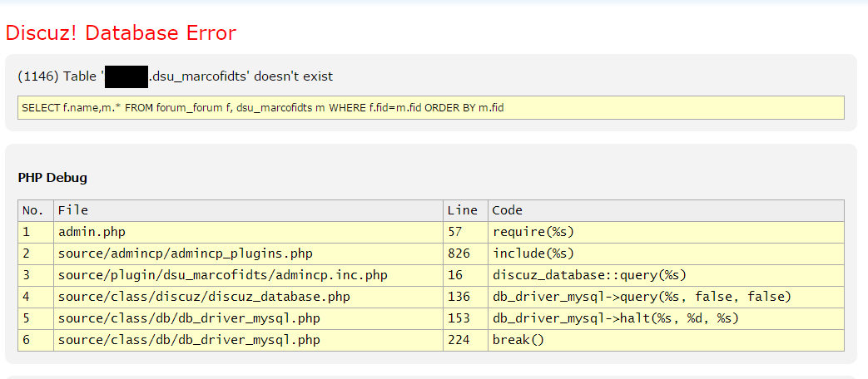Click the "Discuz! Database Error" heading
This screenshot has width=868, height=379.
pos(121,33)
